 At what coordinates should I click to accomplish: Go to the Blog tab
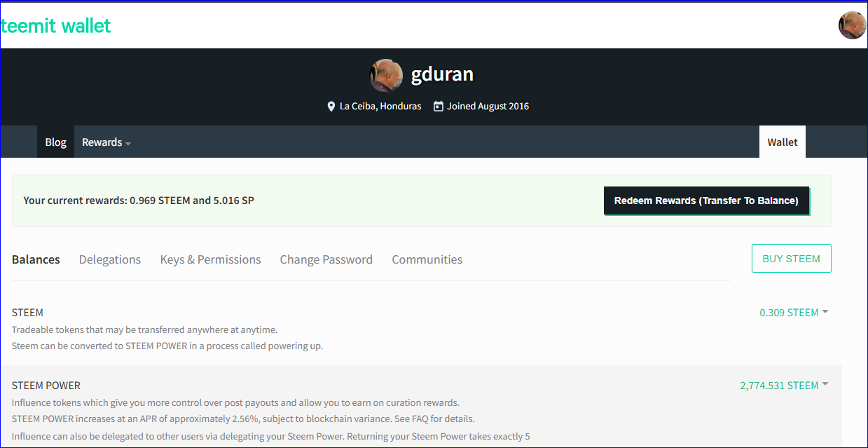pyautogui.click(x=55, y=142)
